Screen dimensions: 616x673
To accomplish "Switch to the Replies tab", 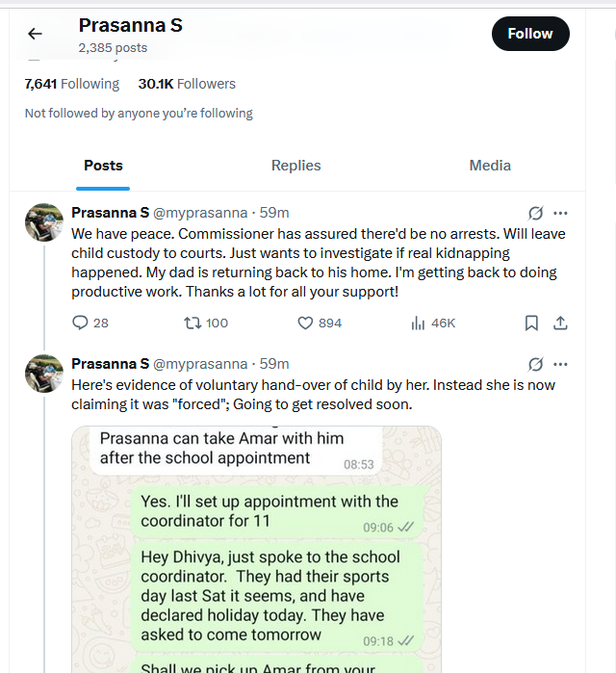I will pos(295,166).
